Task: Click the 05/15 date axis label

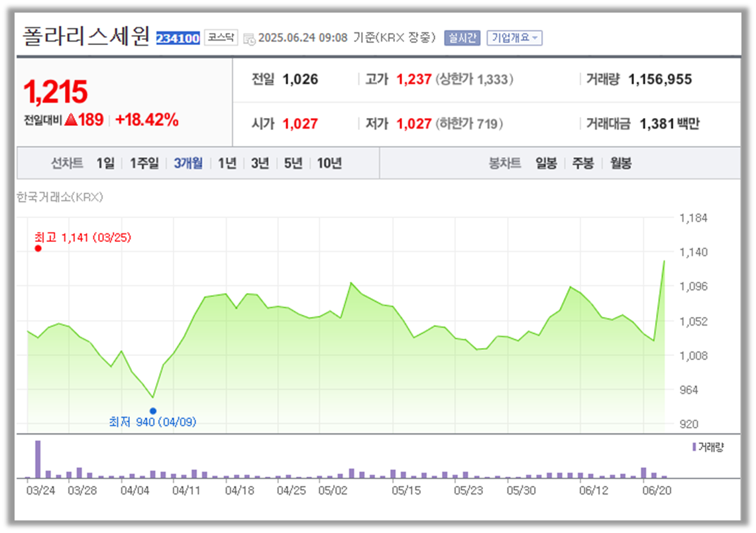Action: (x=406, y=491)
